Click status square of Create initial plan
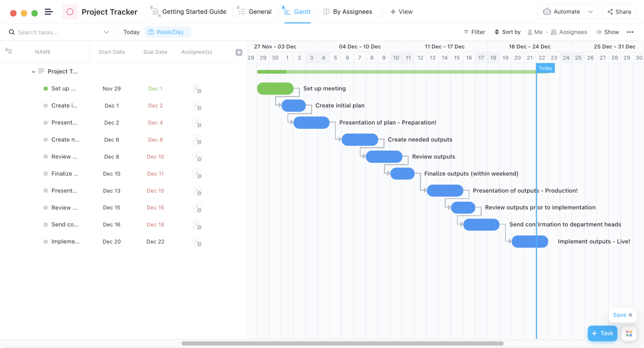This screenshot has width=644, height=348. point(46,106)
